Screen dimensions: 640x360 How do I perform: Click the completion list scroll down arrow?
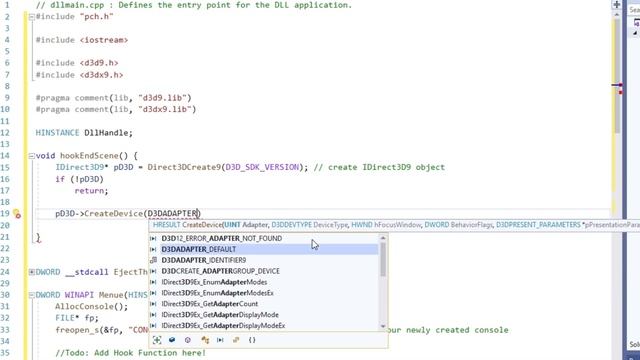pyautogui.click(x=383, y=326)
